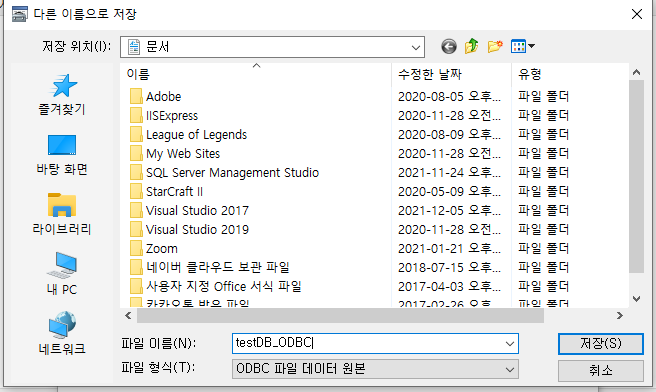Expand the 파일 이름 dropdown arrow
This screenshot has height=392, width=656.
coord(509,343)
